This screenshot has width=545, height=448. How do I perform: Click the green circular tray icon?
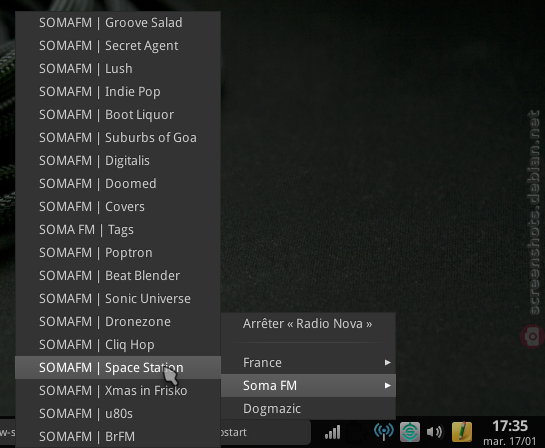[410, 432]
